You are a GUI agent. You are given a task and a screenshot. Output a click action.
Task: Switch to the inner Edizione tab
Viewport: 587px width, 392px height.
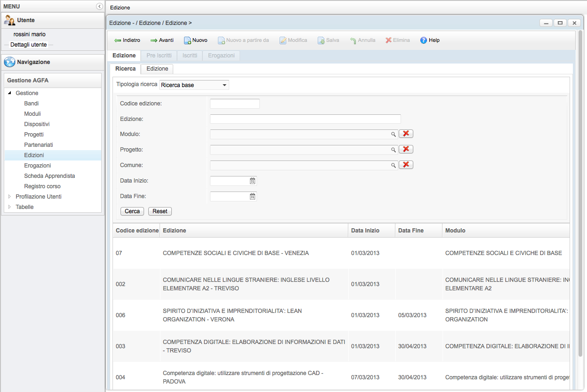click(157, 69)
